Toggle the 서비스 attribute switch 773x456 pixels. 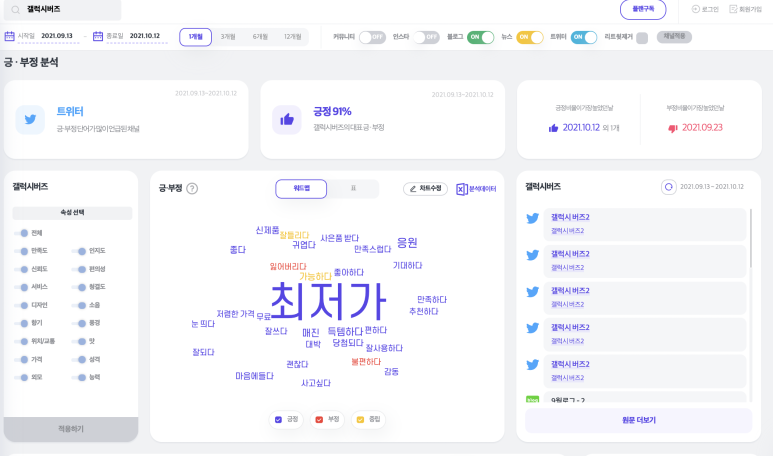point(21,287)
